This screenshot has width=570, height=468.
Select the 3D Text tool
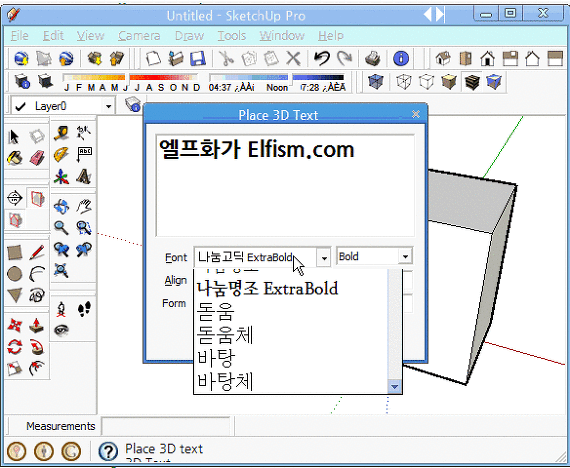pos(84,177)
